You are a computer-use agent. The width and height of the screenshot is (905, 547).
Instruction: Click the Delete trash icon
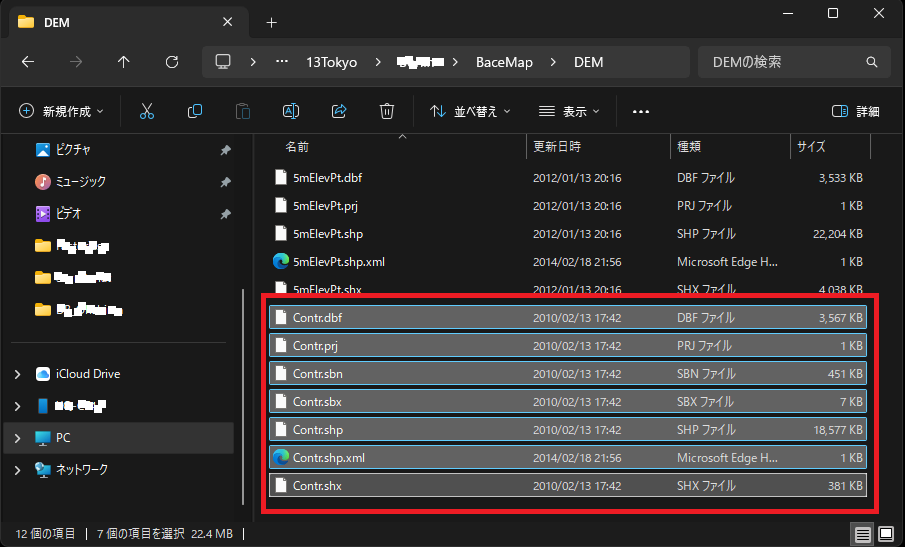click(387, 111)
